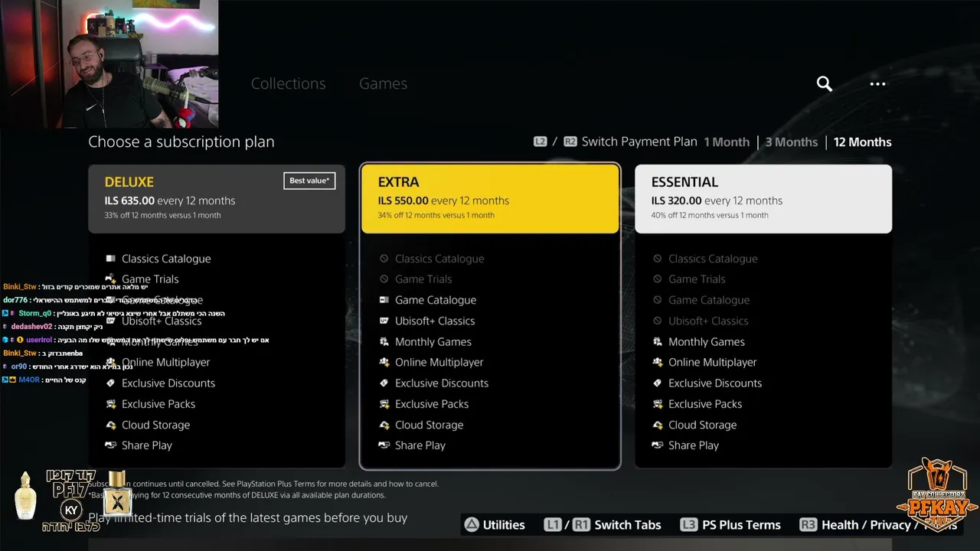Click the L3 icon beside PS Plus Terms
The height and width of the screenshot is (551, 980).
(x=689, y=525)
